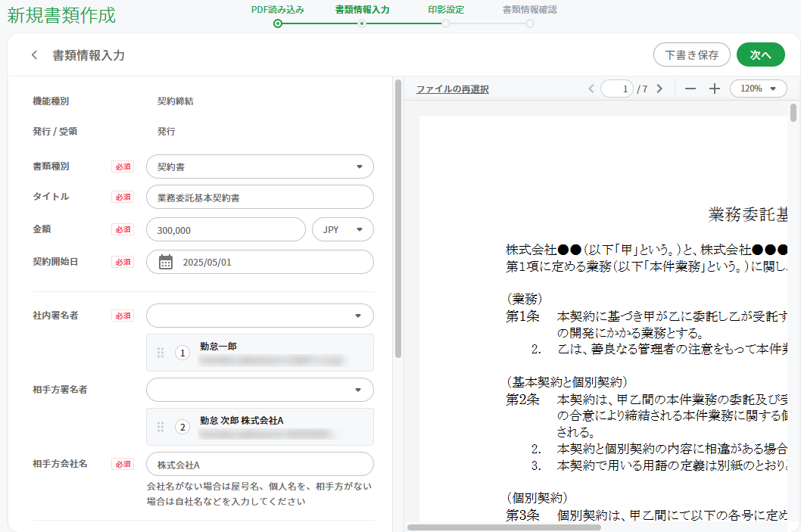Open the calendar picker for 契約開始日
801x532 pixels.
click(166, 262)
